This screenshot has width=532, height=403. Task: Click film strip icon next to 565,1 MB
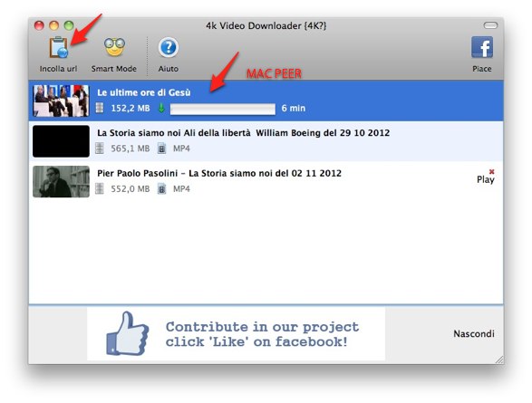(x=100, y=149)
